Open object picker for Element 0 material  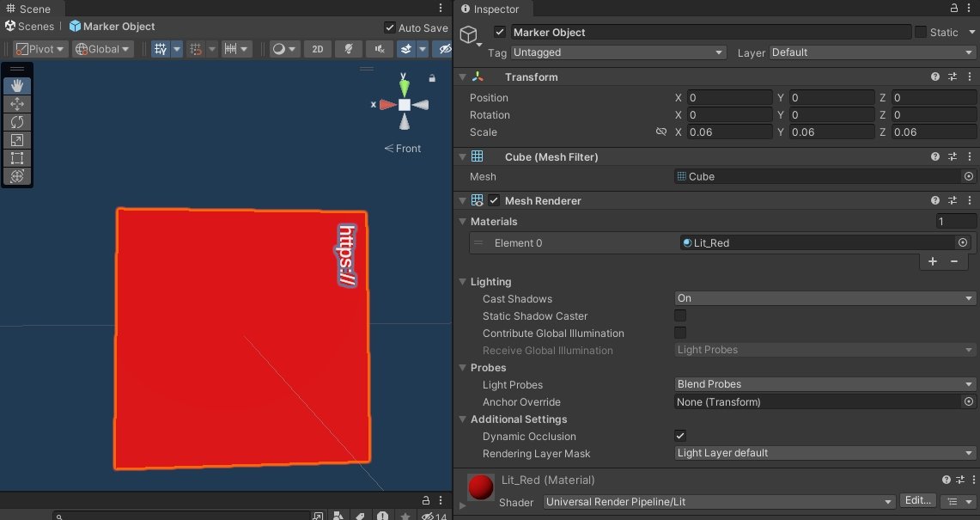pyautogui.click(x=963, y=242)
